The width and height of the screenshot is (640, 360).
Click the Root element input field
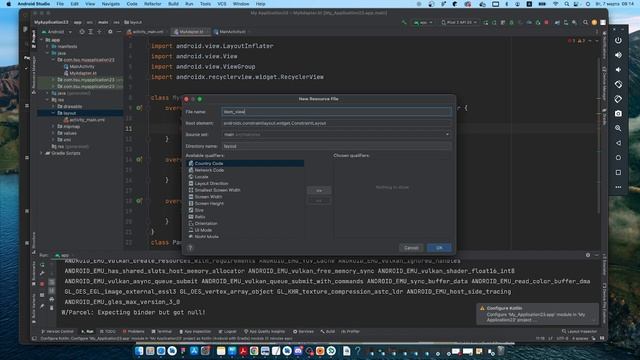pos(336,123)
